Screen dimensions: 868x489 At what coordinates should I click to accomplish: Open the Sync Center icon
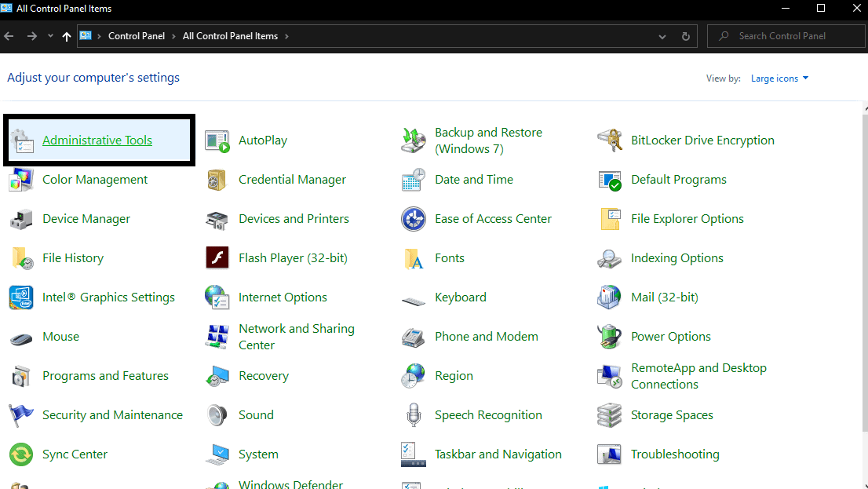tap(21, 454)
